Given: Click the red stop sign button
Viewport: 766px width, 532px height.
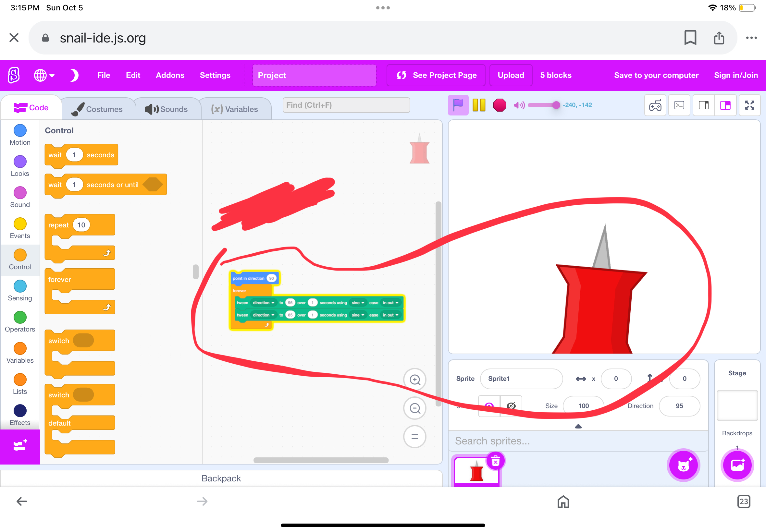Looking at the screenshot, I should pos(499,105).
